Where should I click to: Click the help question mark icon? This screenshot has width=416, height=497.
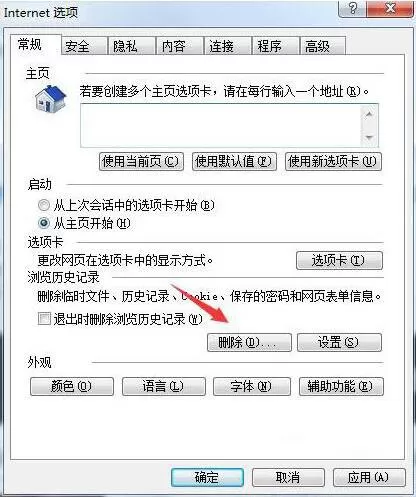coord(352,8)
